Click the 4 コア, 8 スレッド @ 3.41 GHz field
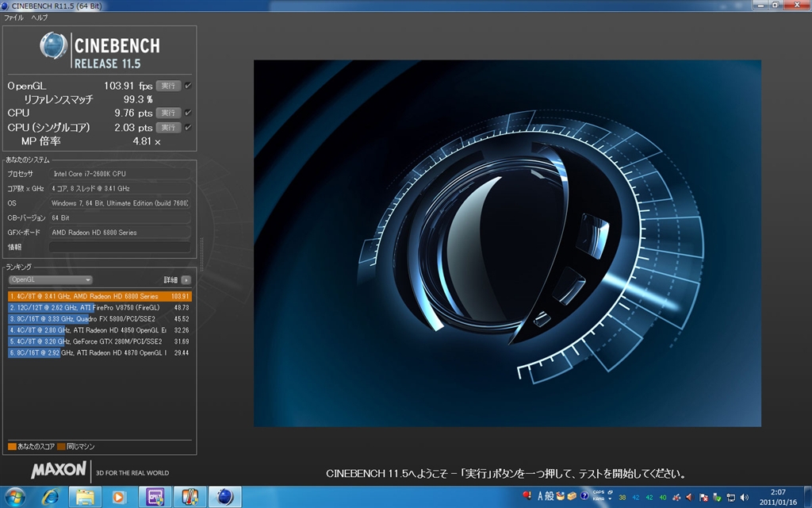This screenshot has width=812, height=508. click(x=120, y=188)
